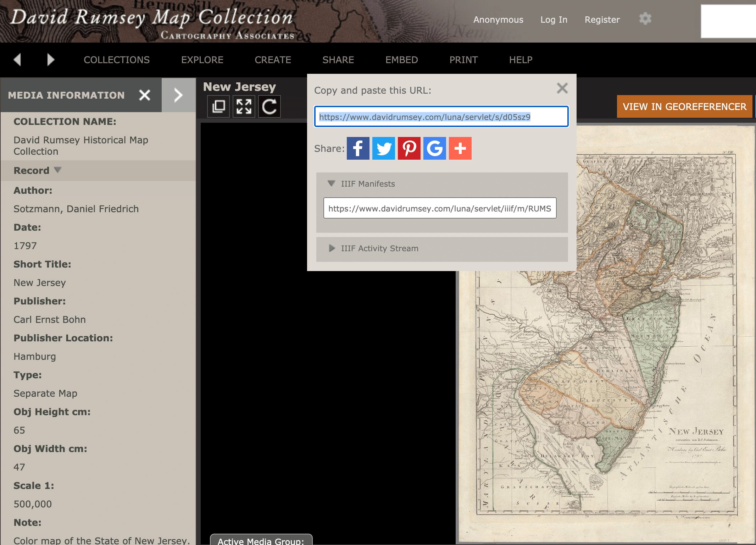The image size is (756, 545).
Task: Click the reset rotate view icon
Action: pyautogui.click(x=269, y=106)
